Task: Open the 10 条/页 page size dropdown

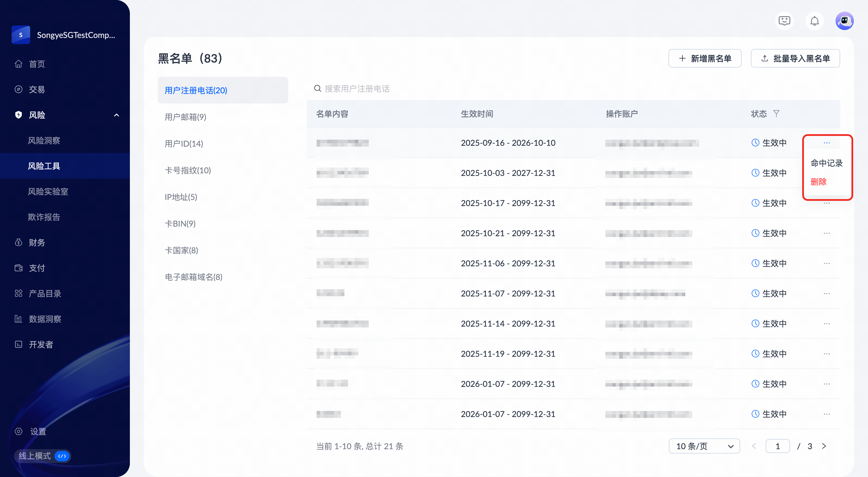Action: 704,446
